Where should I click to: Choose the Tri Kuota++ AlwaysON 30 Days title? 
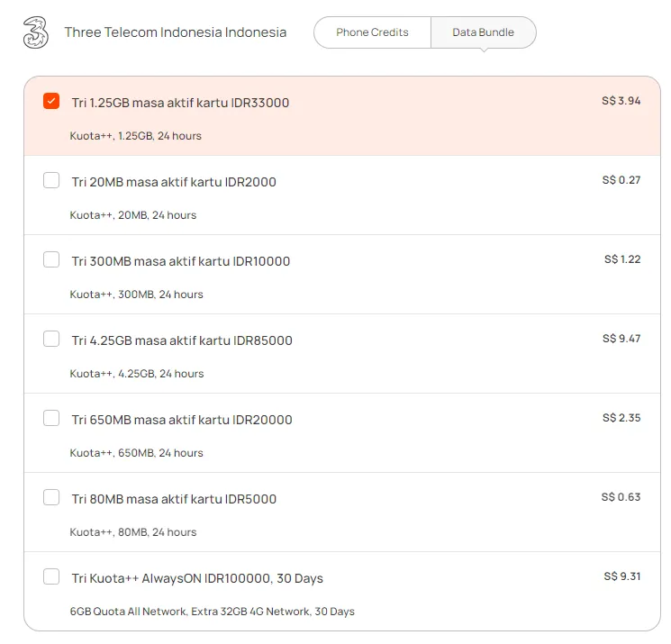197,578
